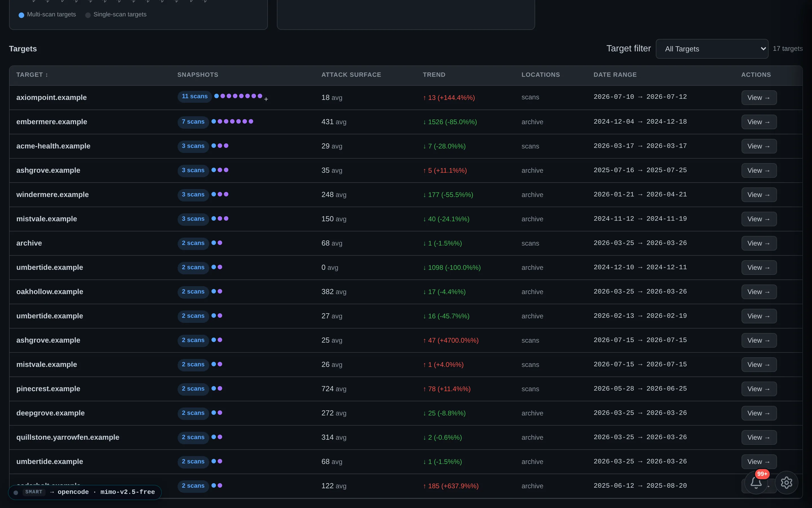Click the trend value 13 (+144.4%%)
This screenshot has height=508, width=812.
click(x=449, y=98)
